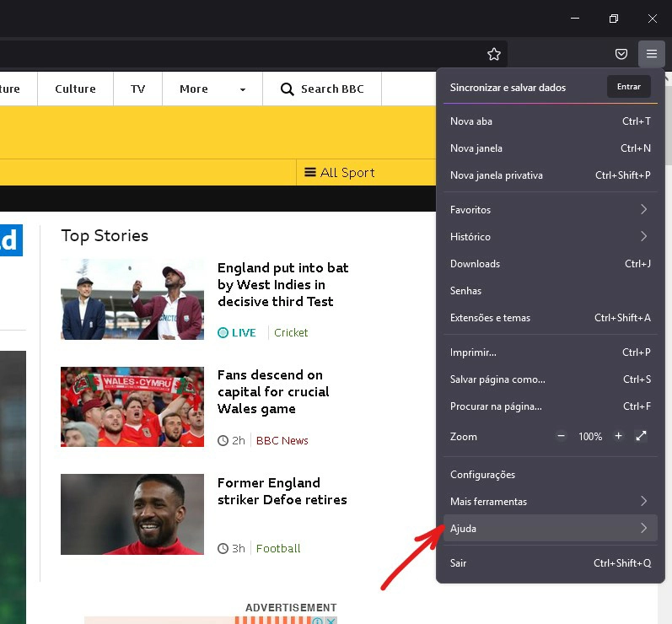Choose Procurar na página...
The width and height of the screenshot is (672, 624).
click(x=551, y=406)
